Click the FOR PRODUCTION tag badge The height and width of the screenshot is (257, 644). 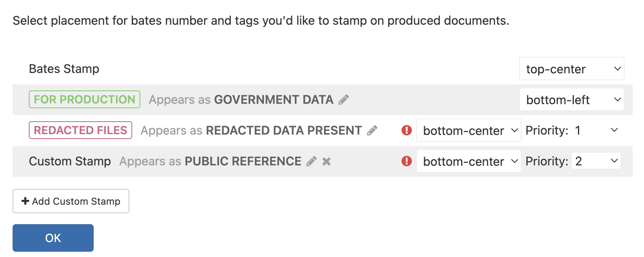[84, 99]
